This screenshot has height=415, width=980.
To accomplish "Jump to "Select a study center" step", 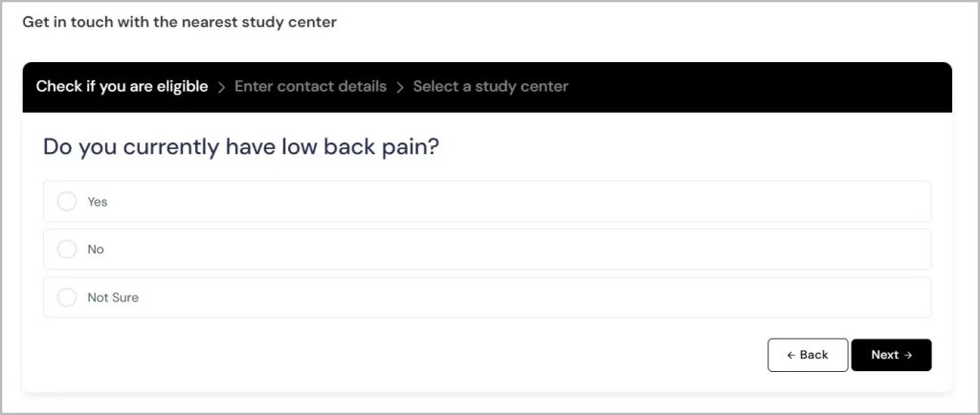I will click(x=490, y=87).
